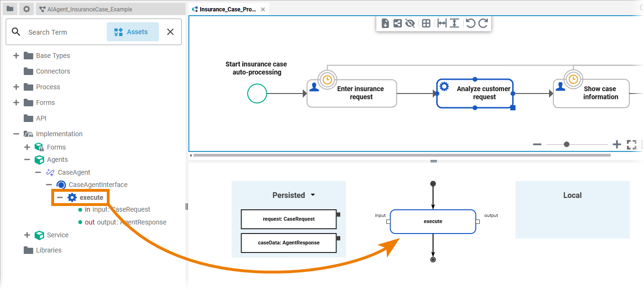Select the AIAgent_InsuranceCase_Example tab
This screenshot has width=644, height=290.
89,9
